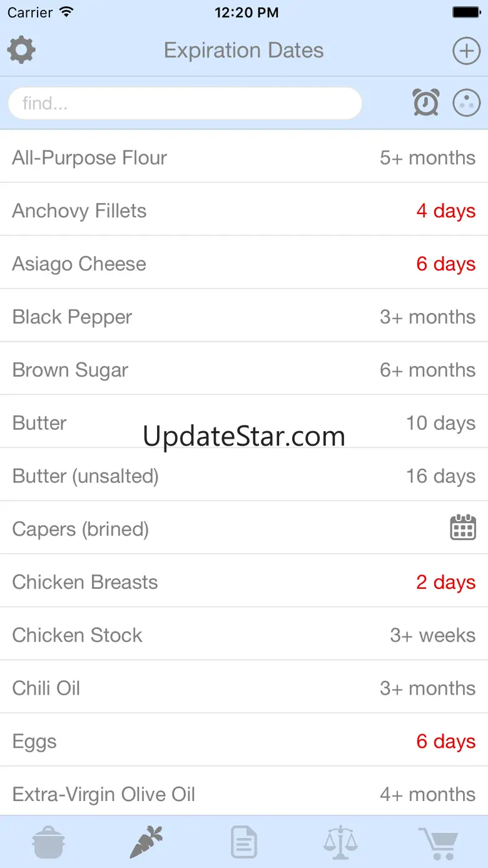This screenshot has height=868, width=488.
Task: Tap the round three-dot filter icon
Action: (x=466, y=103)
